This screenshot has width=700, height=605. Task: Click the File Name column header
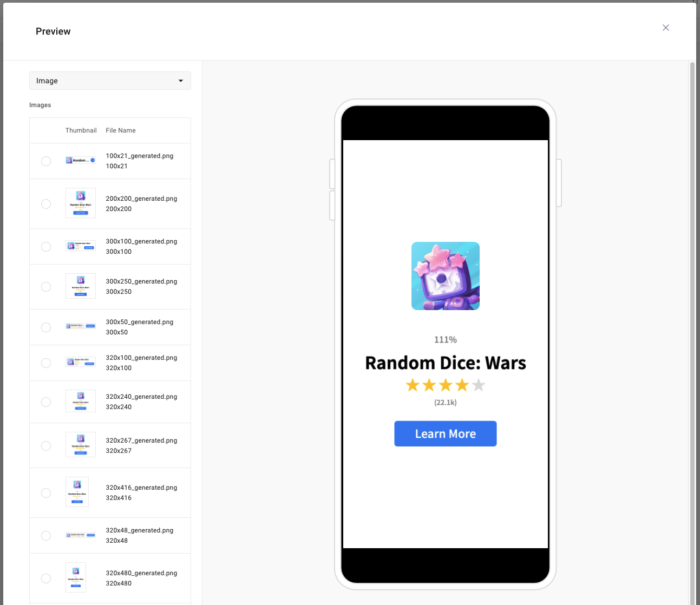pos(121,130)
